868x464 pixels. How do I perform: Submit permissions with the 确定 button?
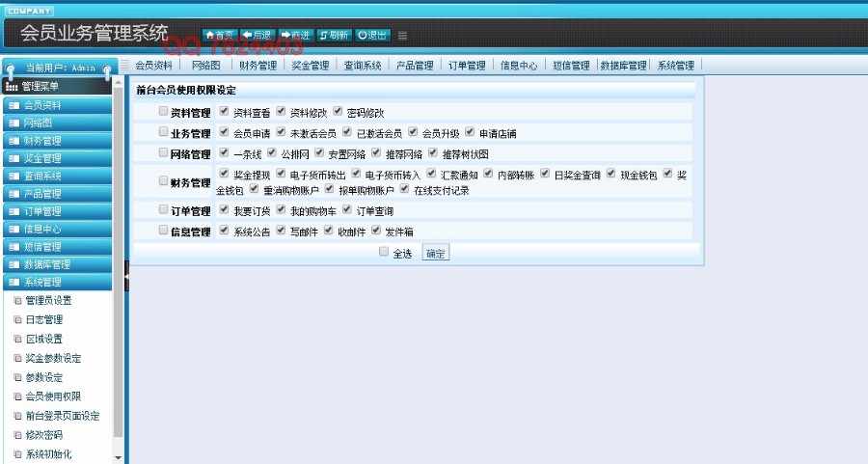pos(436,253)
